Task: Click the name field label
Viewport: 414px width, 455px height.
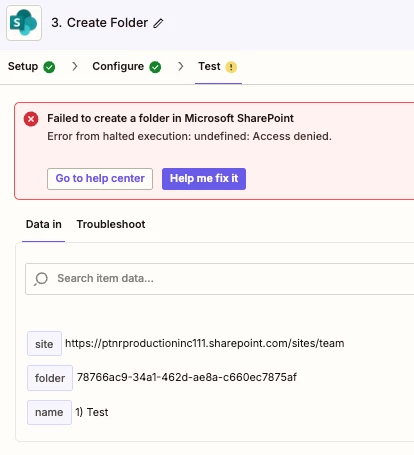Action: click(x=49, y=412)
